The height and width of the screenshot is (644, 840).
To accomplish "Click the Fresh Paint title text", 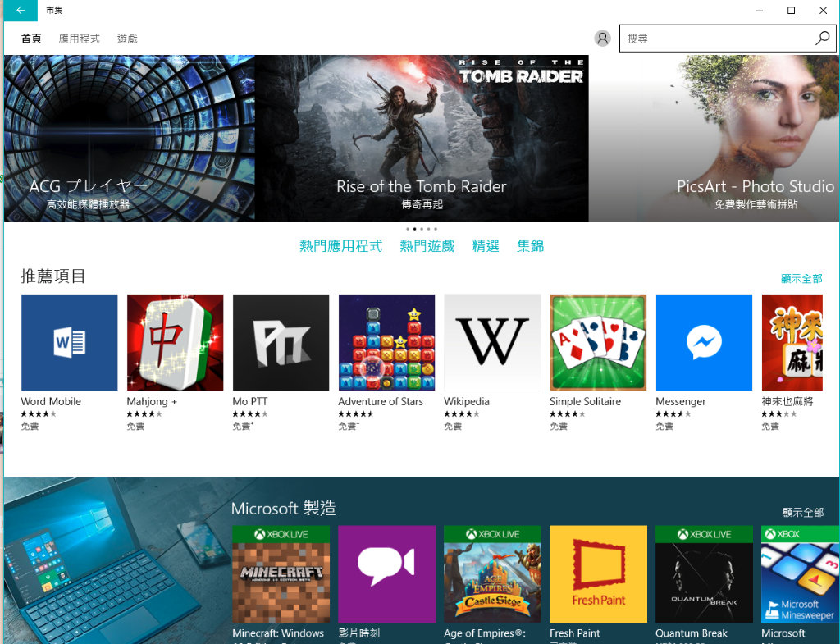I will coord(575,633).
